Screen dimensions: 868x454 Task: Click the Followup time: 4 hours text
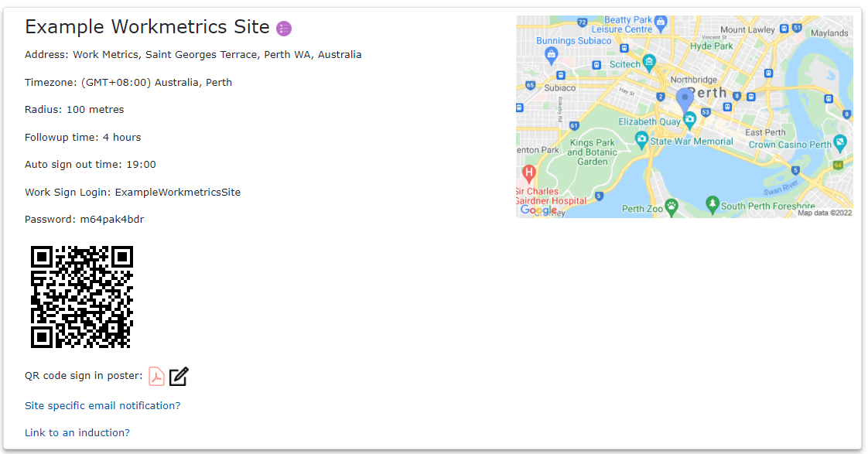tap(83, 137)
